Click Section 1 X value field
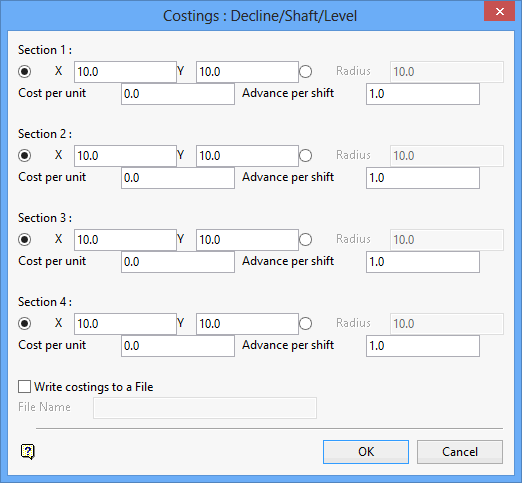The image size is (522, 483). (125, 72)
